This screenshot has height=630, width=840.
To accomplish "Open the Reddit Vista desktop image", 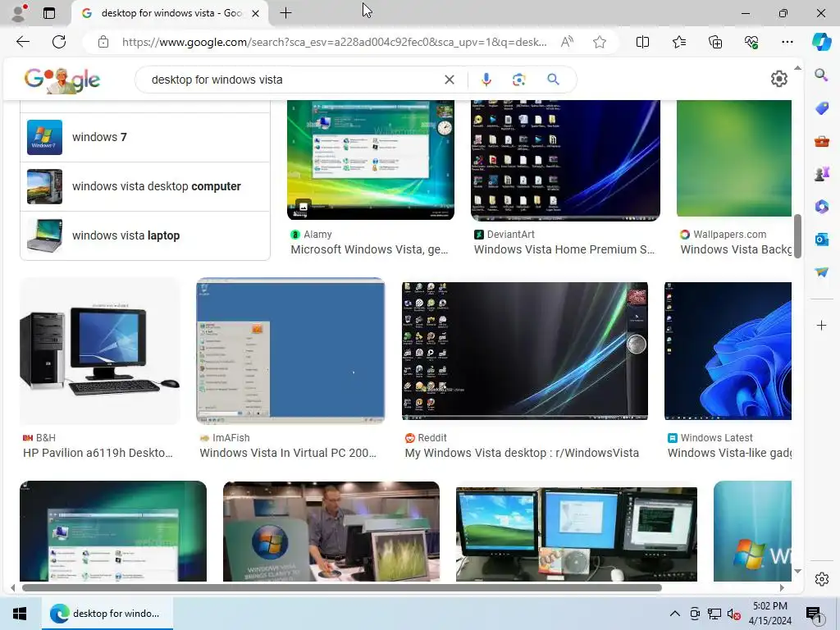I will 525,351.
